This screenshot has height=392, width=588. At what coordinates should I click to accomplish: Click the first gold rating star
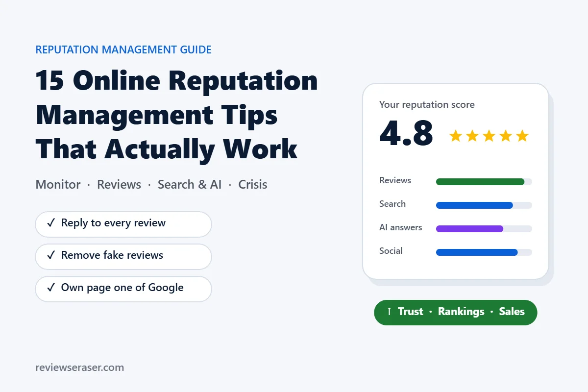pyautogui.click(x=456, y=136)
